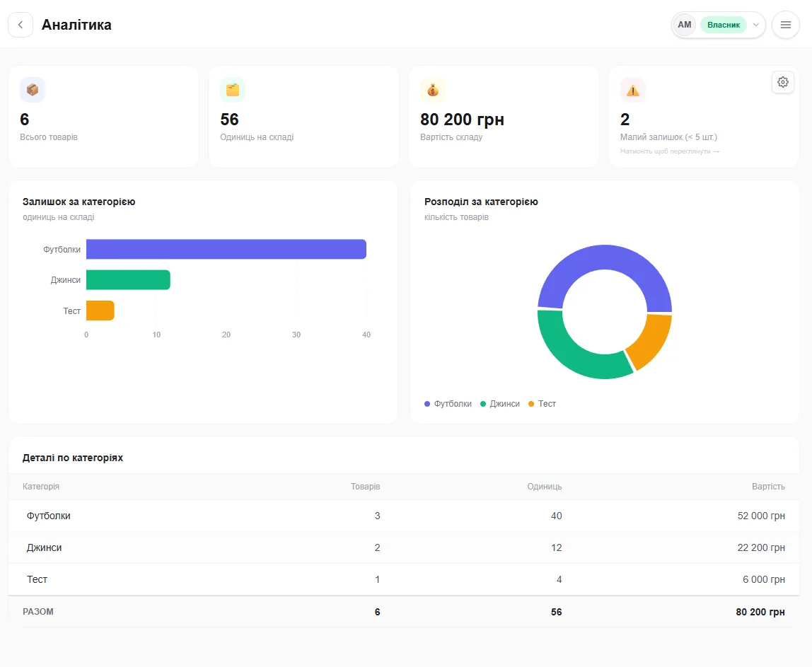The height and width of the screenshot is (667, 812).
Task: Click the Аналітика page title
Action: coord(76,25)
